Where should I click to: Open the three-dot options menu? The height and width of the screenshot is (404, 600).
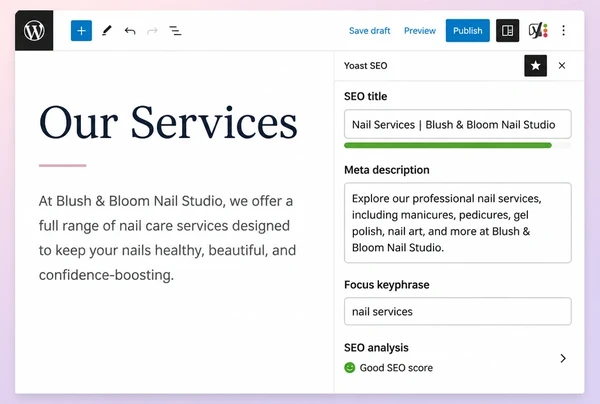[563, 31]
